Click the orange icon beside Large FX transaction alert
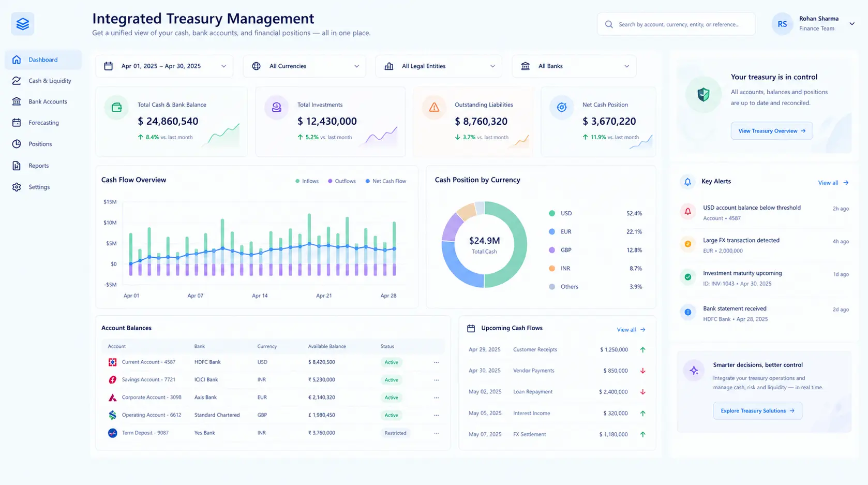Image resolution: width=868 pixels, height=485 pixels. pos(688,244)
